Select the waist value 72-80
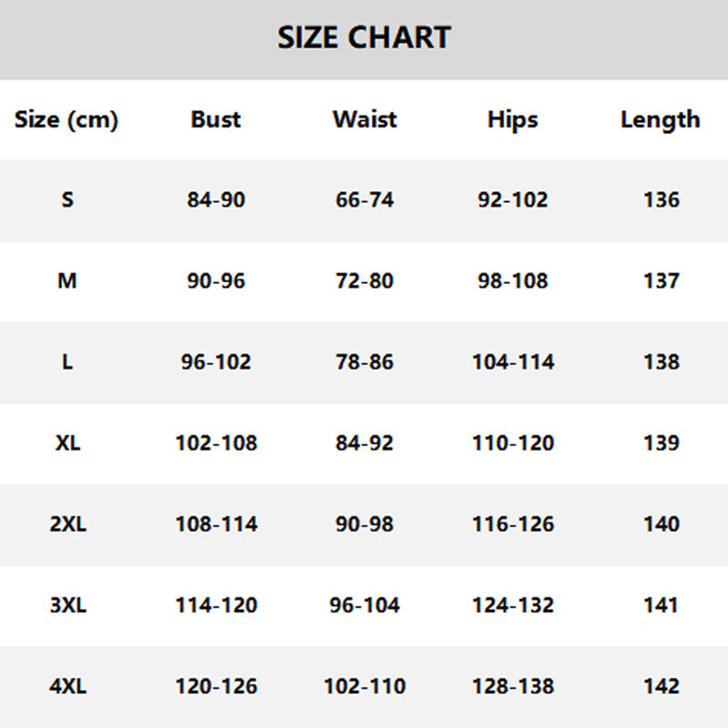 click(365, 281)
